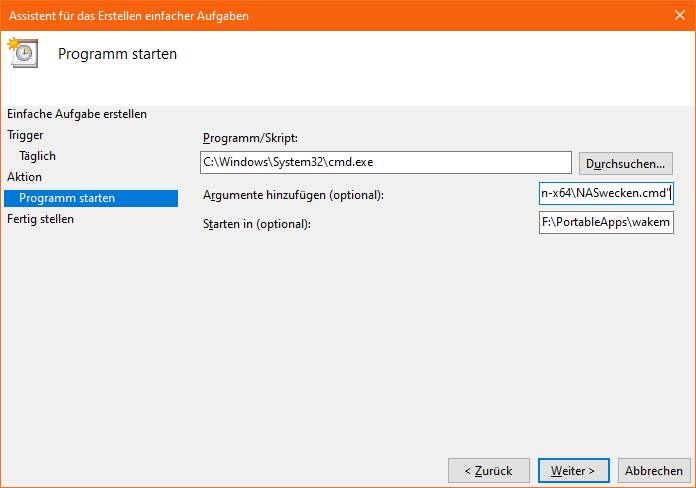Cancel the wizard with Abbrechen
The image size is (696, 488).
[654, 470]
